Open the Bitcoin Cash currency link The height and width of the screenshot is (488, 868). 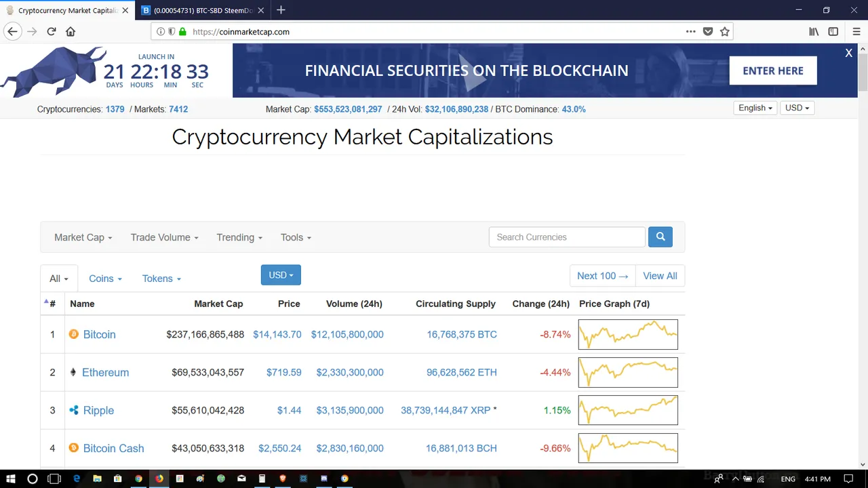113,448
